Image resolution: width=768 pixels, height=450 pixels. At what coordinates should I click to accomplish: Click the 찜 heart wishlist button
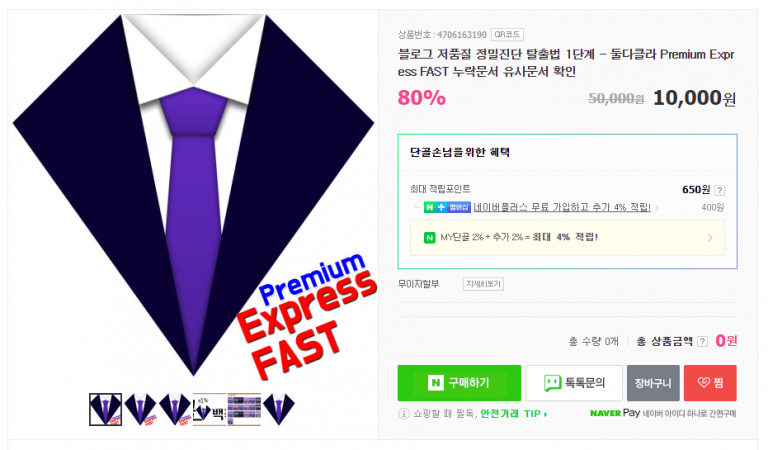[x=710, y=383]
